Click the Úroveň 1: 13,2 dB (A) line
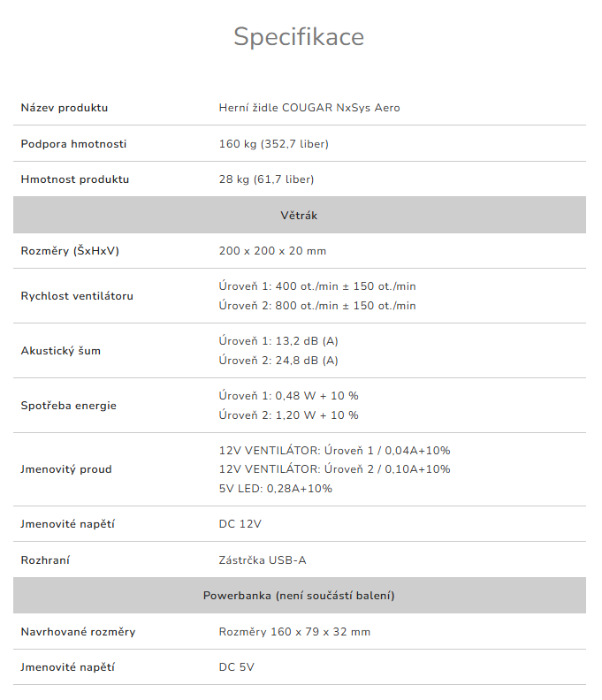 point(278,341)
